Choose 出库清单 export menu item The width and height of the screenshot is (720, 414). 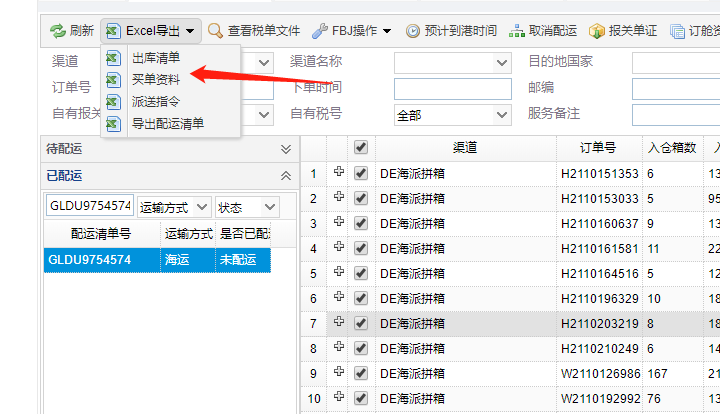coord(156,58)
